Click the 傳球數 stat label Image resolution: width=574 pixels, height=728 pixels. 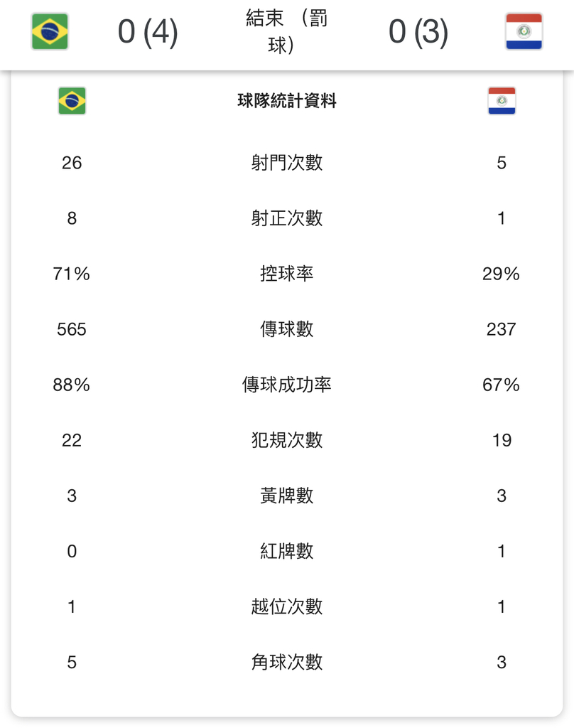click(287, 329)
